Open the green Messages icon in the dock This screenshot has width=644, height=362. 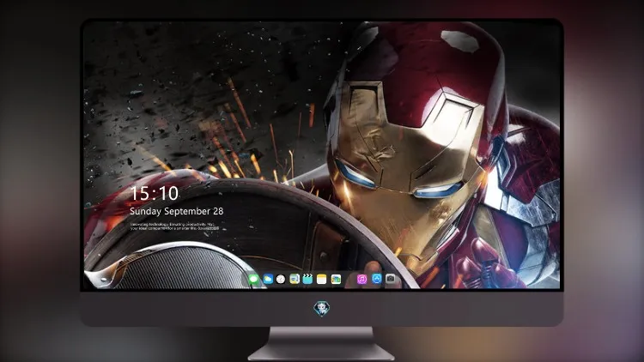coord(254,279)
